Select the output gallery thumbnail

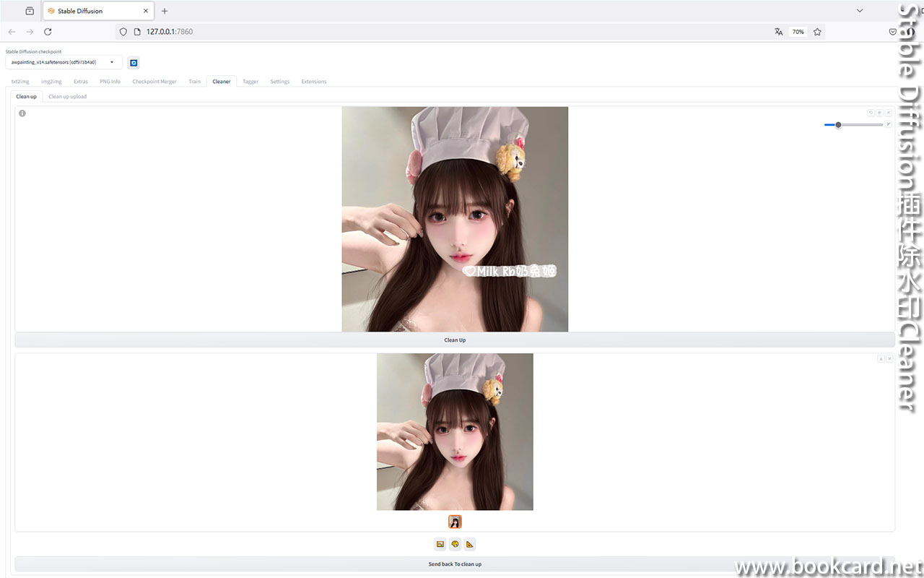click(x=455, y=522)
